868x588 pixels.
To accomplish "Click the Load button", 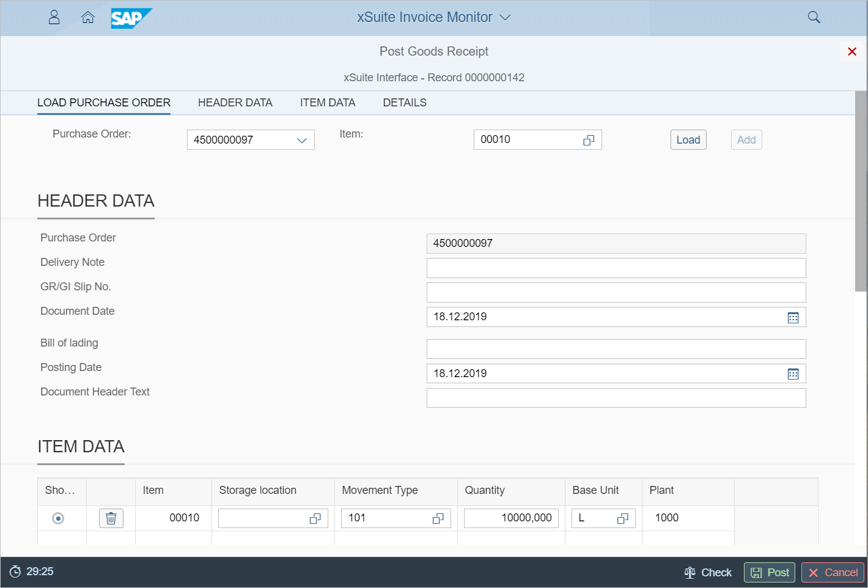I will [688, 140].
